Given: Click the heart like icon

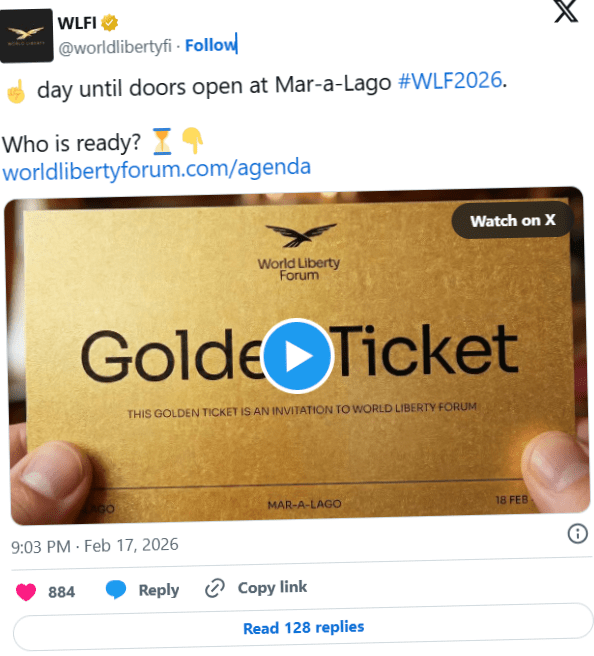Looking at the screenshot, I should coord(26,592).
